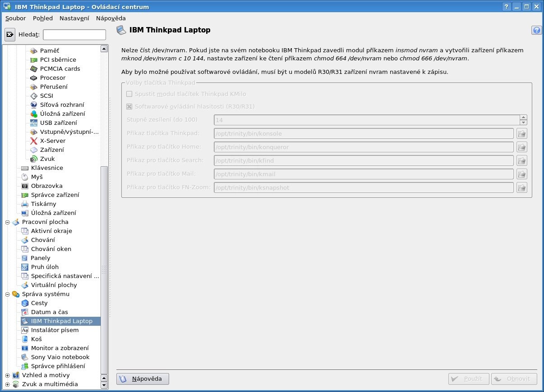Click the Nápověda button at bottom
Viewport: 544px width, 392px height.
tap(143, 379)
